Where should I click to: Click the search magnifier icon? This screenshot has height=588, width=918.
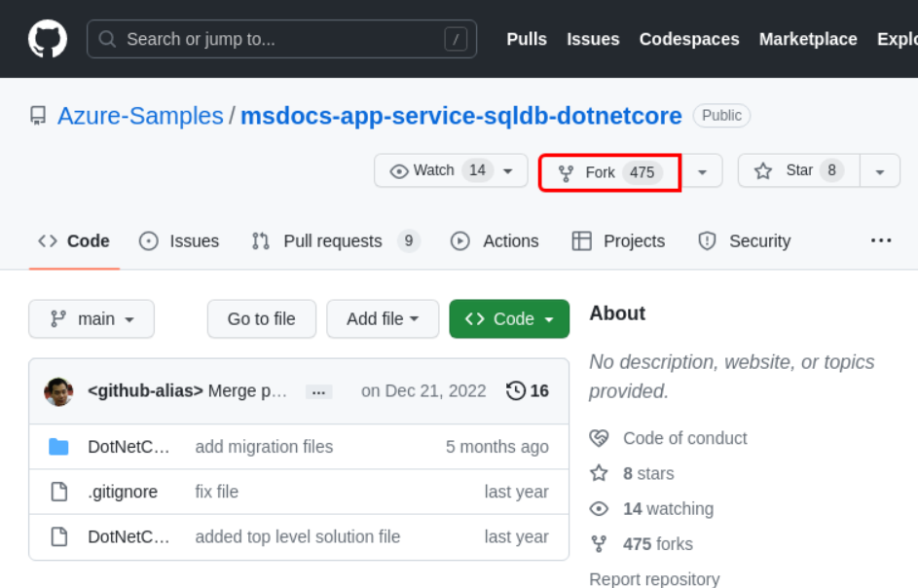point(107,39)
